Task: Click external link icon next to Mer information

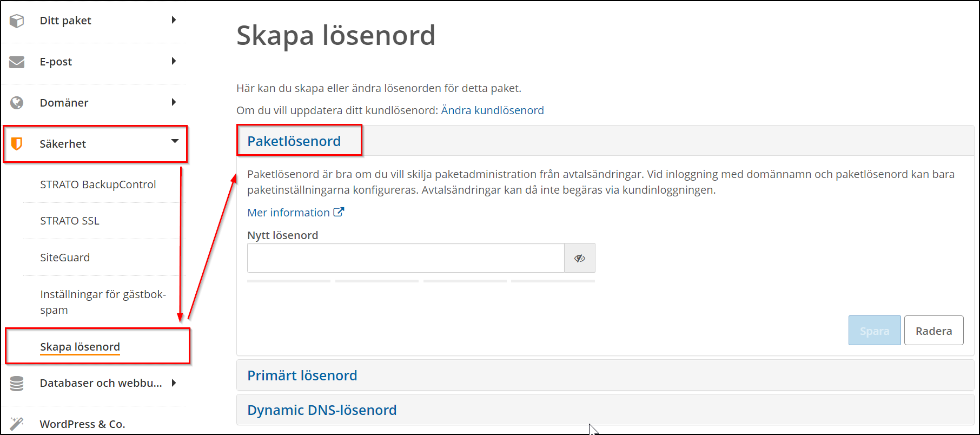Action: [x=339, y=212]
